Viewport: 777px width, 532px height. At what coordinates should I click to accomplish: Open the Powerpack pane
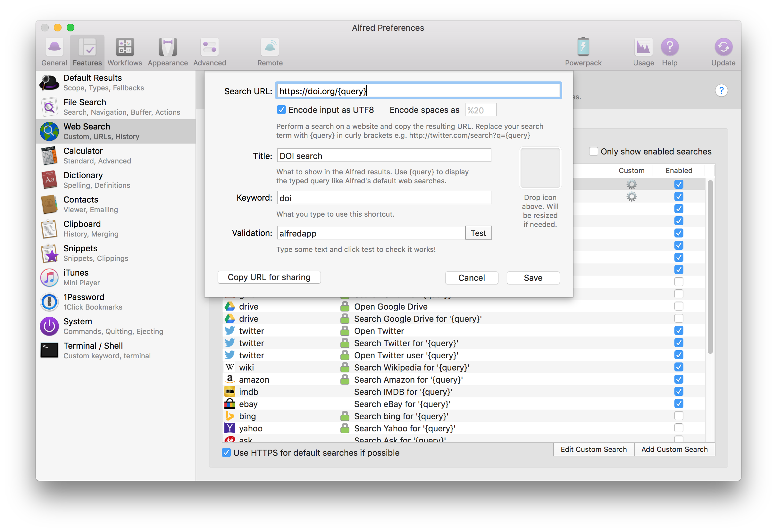(x=583, y=52)
